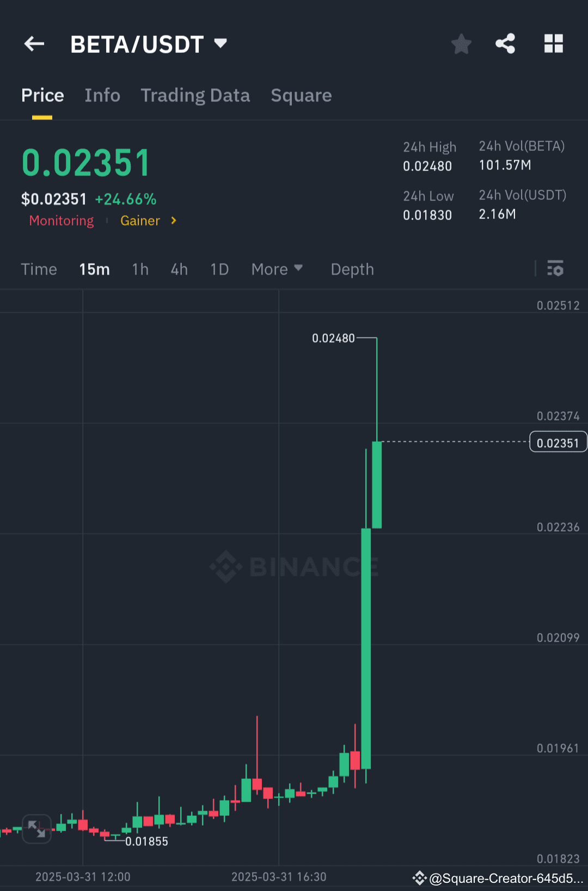Open the grid layout menu icon
Viewport: 588px width, 891px height.
tap(554, 44)
